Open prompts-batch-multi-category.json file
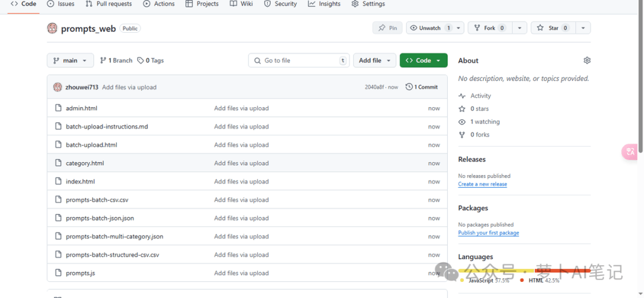644x298 pixels. (x=114, y=237)
